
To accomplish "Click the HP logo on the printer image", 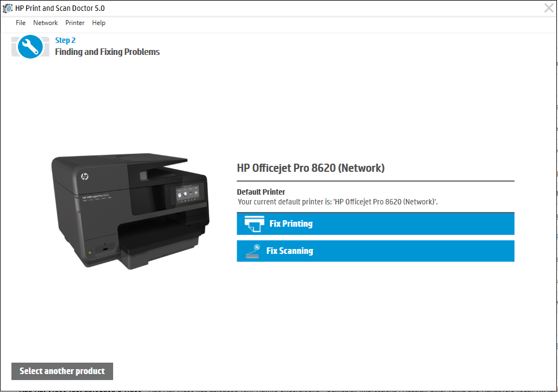I will click(x=85, y=177).
